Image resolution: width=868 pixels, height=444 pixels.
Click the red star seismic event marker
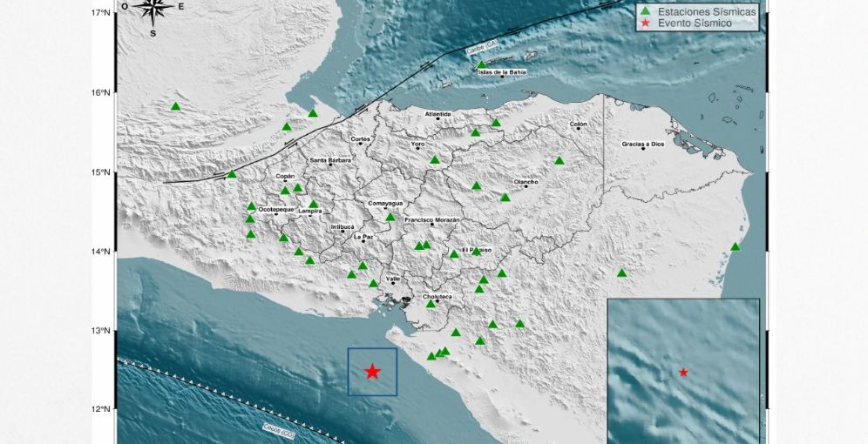[x=372, y=372]
